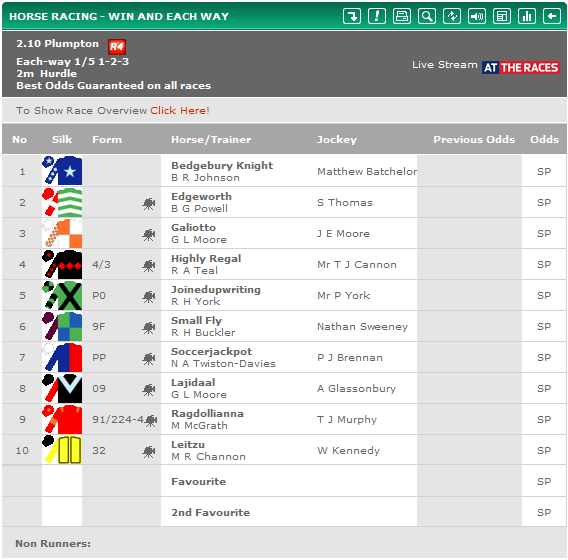This screenshot has width=568, height=560.
Task: Click the down-turn arrow icon in header
Action: [x=352, y=16]
